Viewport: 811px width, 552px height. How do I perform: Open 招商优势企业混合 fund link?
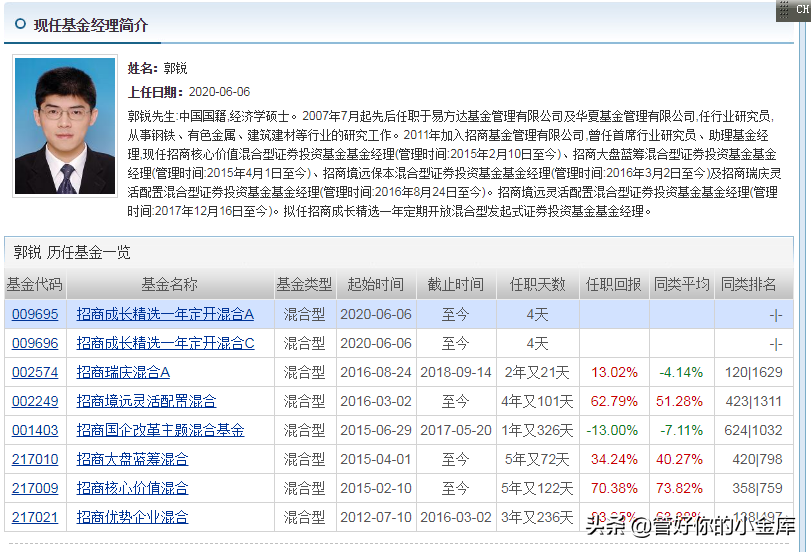(132, 517)
